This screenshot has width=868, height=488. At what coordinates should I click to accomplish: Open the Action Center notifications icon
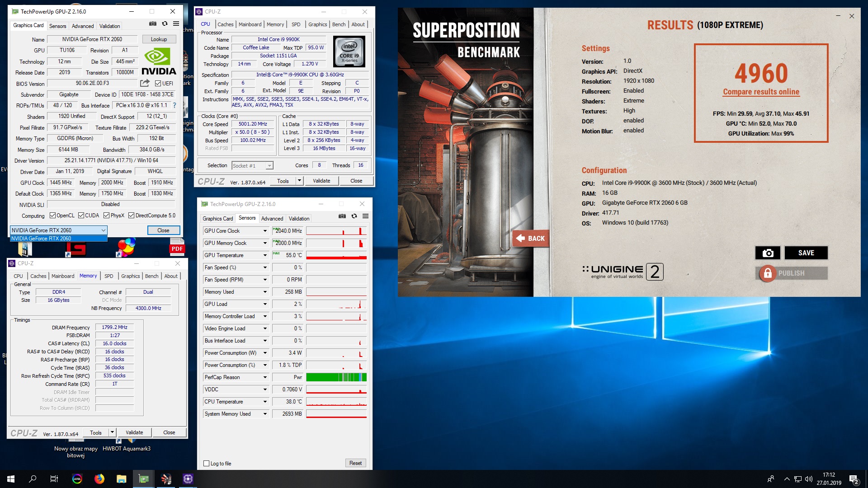coord(854,479)
